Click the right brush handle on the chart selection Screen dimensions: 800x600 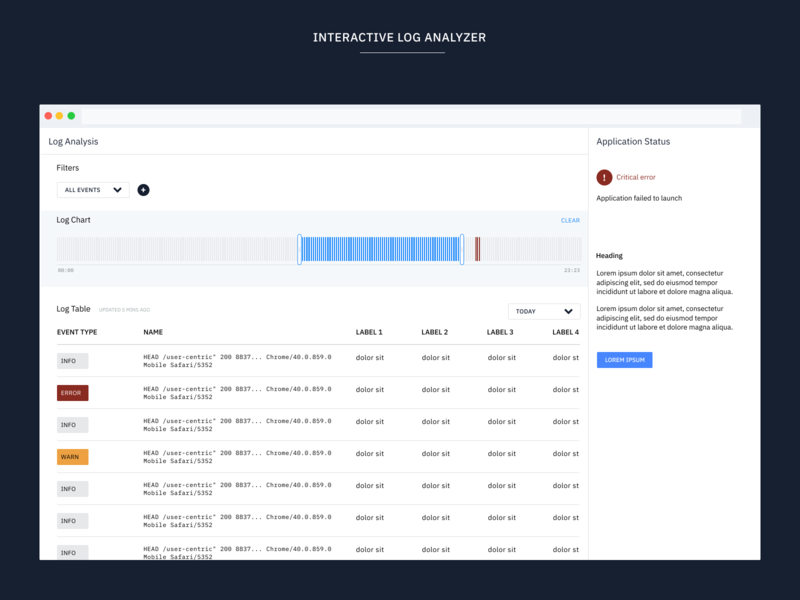pyautogui.click(x=461, y=247)
